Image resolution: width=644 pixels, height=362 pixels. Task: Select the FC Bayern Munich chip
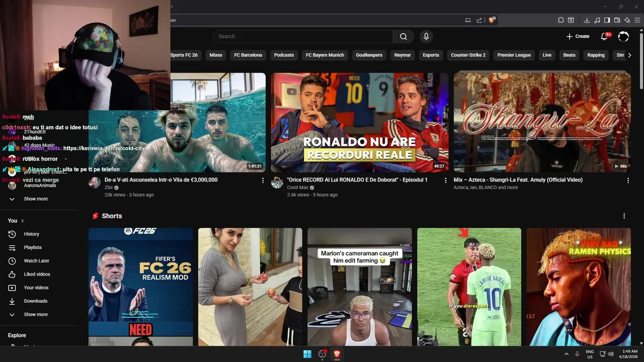tap(325, 55)
